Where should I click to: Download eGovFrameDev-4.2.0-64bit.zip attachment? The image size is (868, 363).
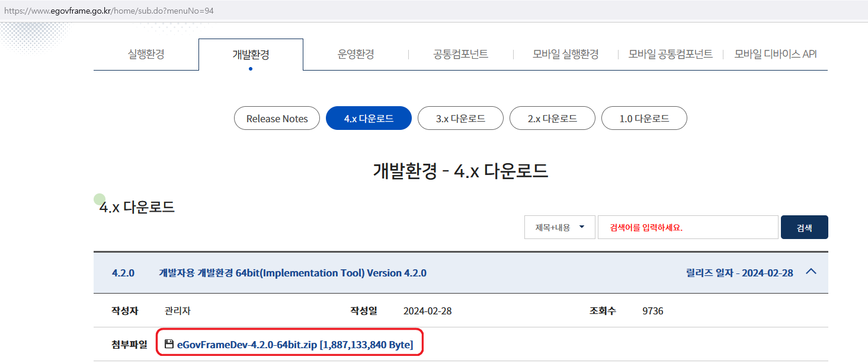point(295,344)
